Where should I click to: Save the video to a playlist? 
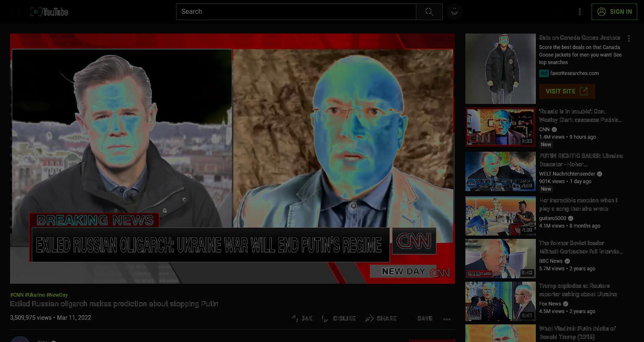pos(420,319)
